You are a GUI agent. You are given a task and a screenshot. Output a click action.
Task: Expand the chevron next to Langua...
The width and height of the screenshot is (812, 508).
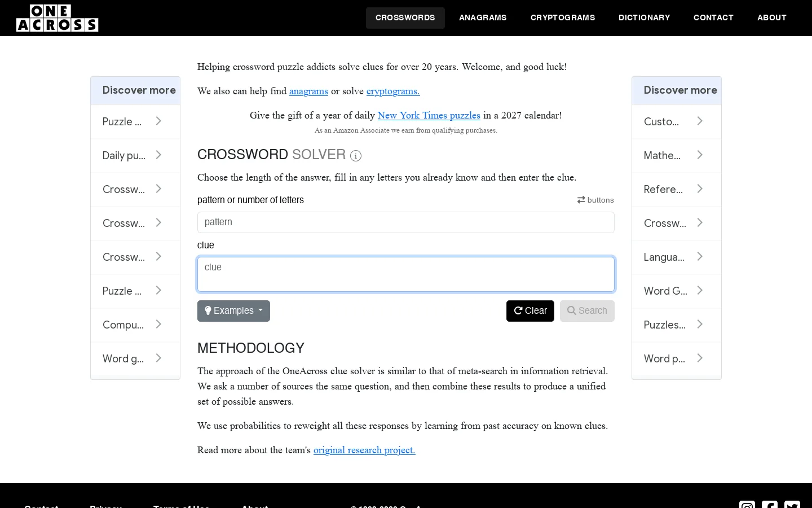click(x=700, y=257)
